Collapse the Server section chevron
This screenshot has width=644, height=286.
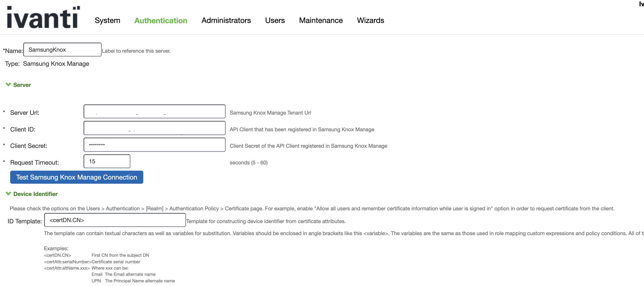click(x=8, y=85)
